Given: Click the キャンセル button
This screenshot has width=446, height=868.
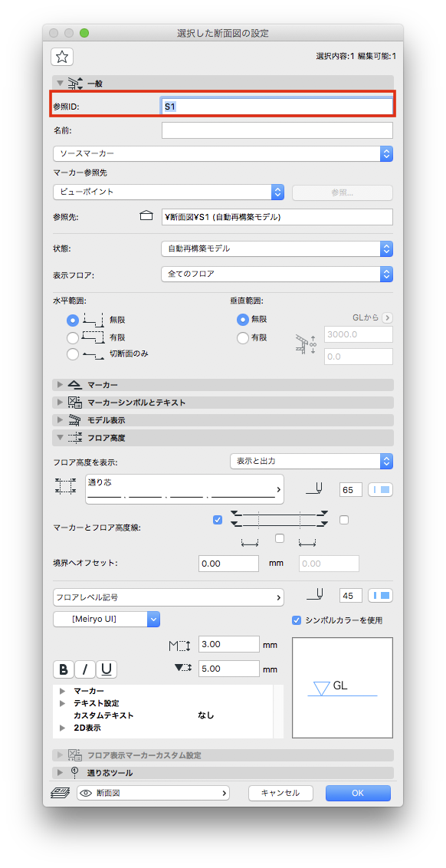Looking at the screenshot, I should point(280,793).
